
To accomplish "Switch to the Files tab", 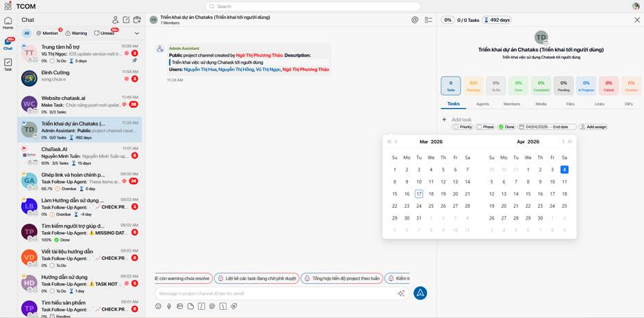I will pyautogui.click(x=570, y=104).
